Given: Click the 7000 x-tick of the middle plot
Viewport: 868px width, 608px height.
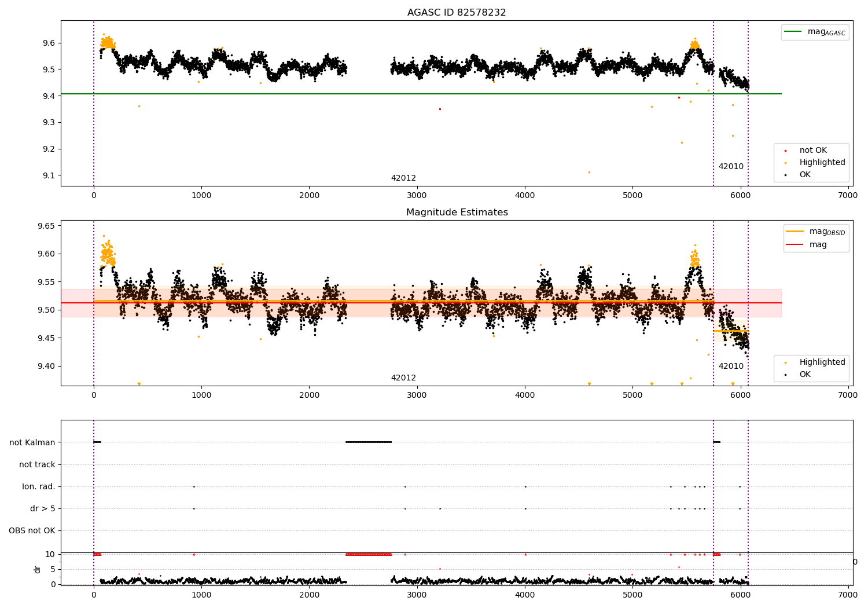Looking at the screenshot, I should (x=848, y=395).
